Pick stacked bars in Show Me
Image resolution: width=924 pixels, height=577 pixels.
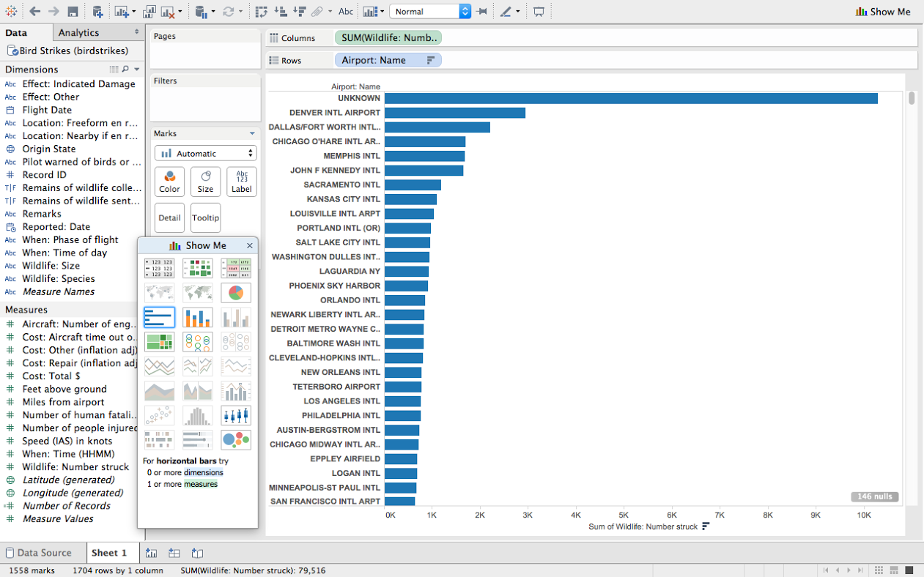pos(198,317)
